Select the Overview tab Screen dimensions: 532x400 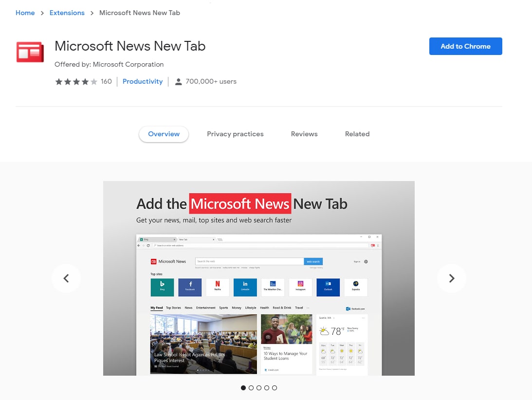click(x=164, y=134)
